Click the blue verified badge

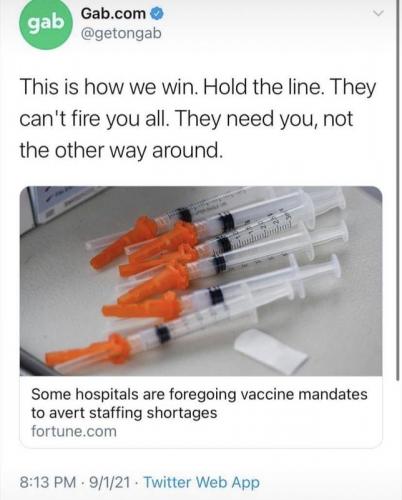pos(156,14)
